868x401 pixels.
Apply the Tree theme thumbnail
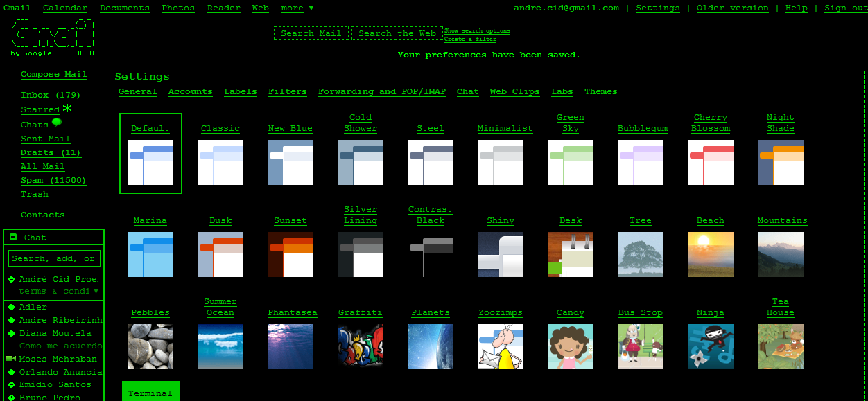[641, 255]
